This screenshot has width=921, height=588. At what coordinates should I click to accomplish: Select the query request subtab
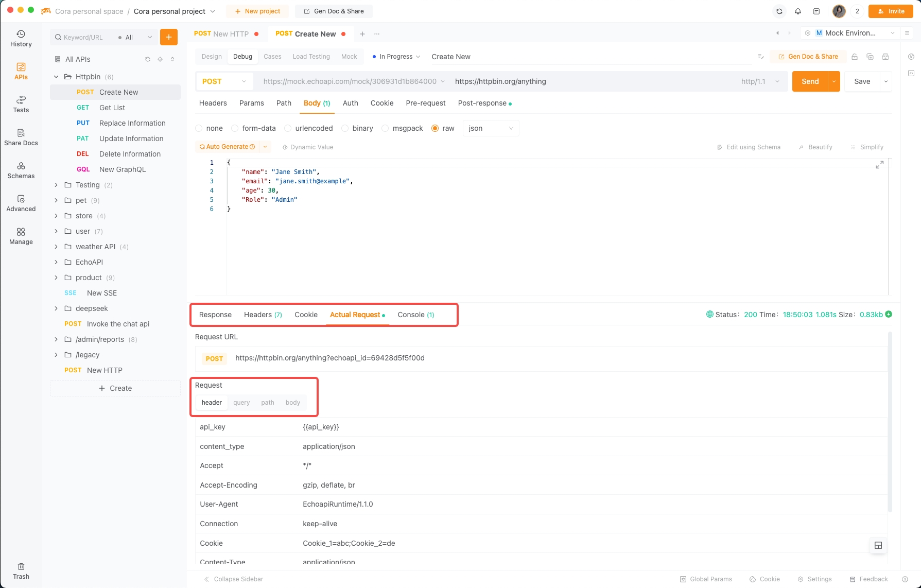coord(241,403)
